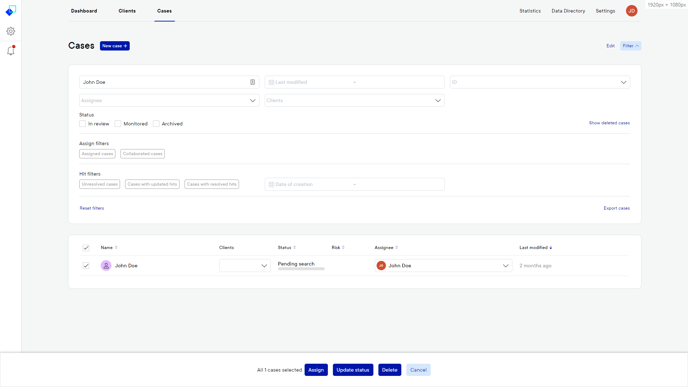Viewport: 688px width, 387px height.
Task: Sort by Risk column arrows
Action: click(343, 247)
